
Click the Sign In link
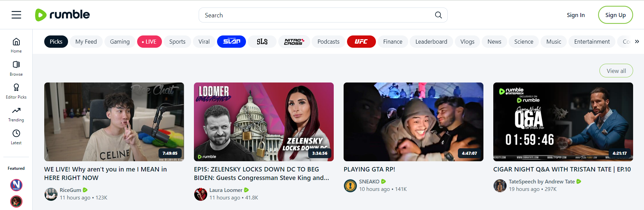(x=576, y=15)
